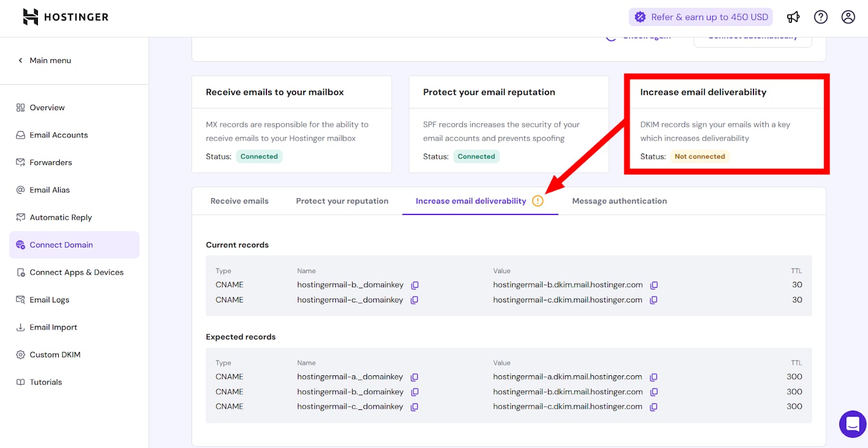The height and width of the screenshot is (448, 868).
Task: Copy hostingermail-a.dkim.mail.hostinger.com expected value
Action: (654, 377)
